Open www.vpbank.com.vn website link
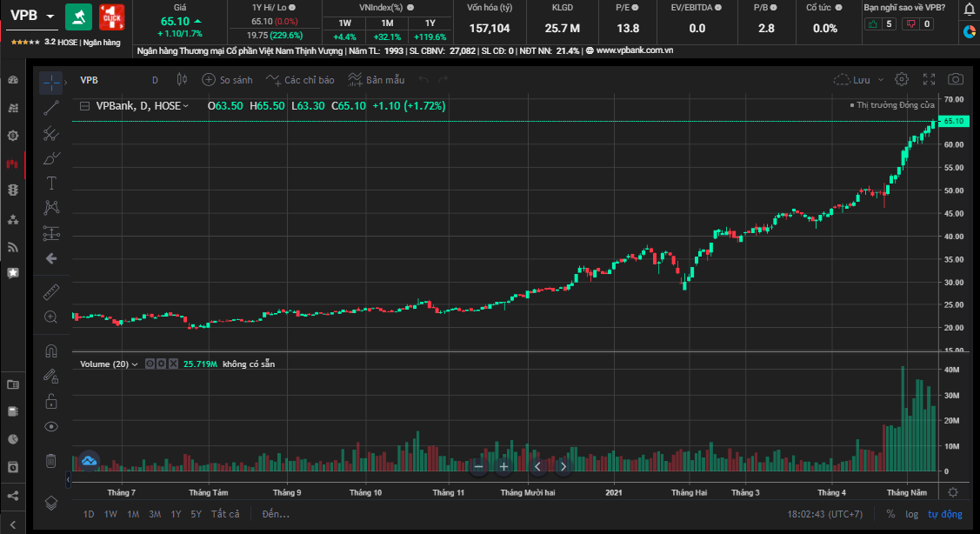Viewport: 980px width, 534px height. 633,50
